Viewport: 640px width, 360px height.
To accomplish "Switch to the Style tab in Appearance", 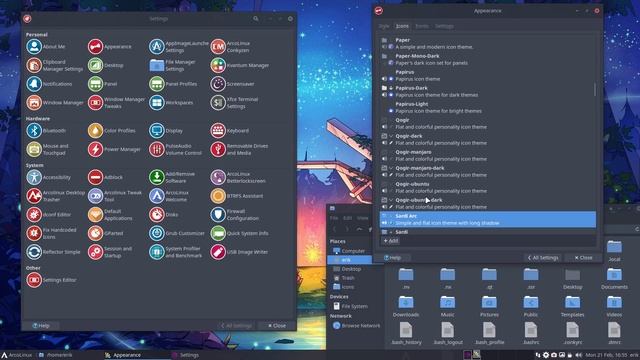I will point(384,26).
